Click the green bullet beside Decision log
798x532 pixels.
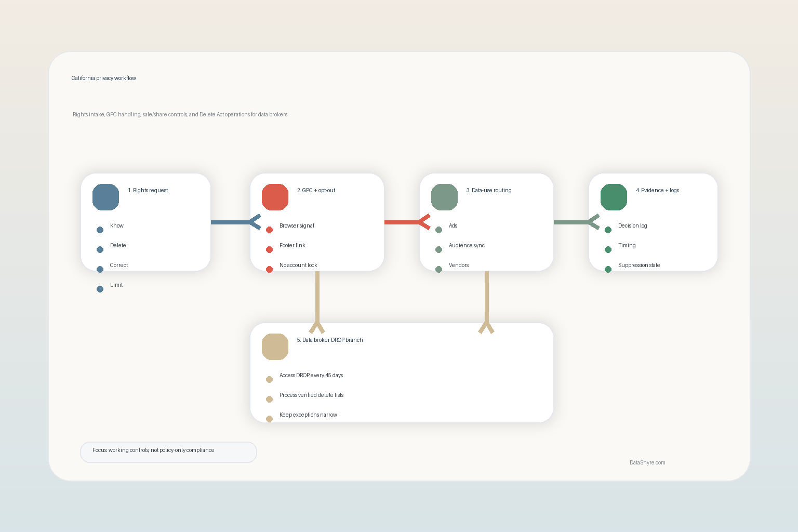coord(608,230)
